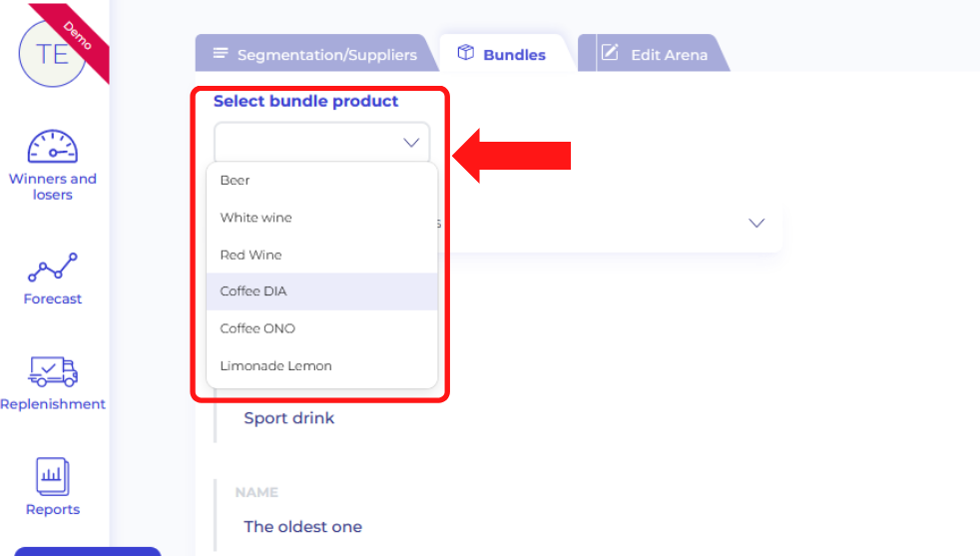Open the Reports document icon
This screenshot has width=980, height=556.
click(53, 477)
